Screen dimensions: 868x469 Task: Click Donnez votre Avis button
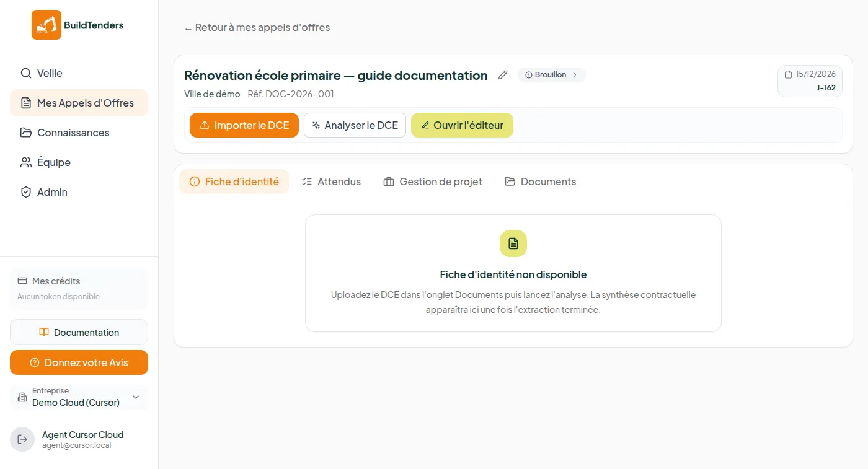click(79, 362)
